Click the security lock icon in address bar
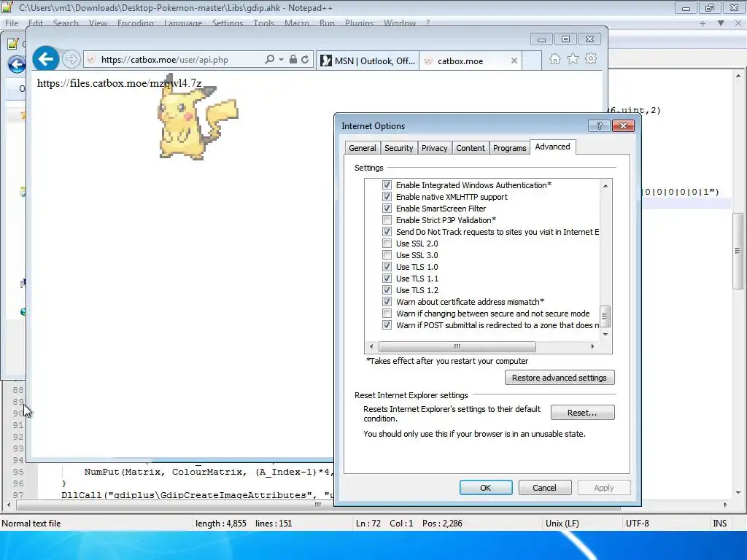Image resolution: width=747 pixels, height=560 pixels. pyautogui.click(x=293, y=60)
